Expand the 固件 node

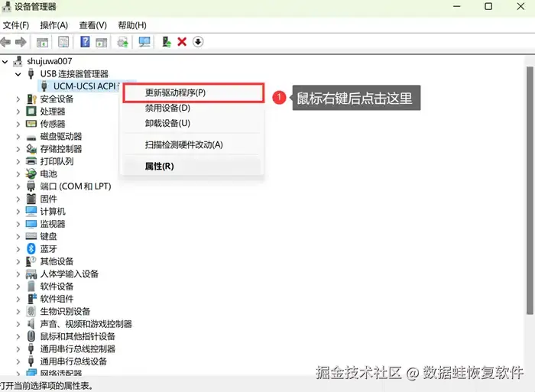pos(18,199)
